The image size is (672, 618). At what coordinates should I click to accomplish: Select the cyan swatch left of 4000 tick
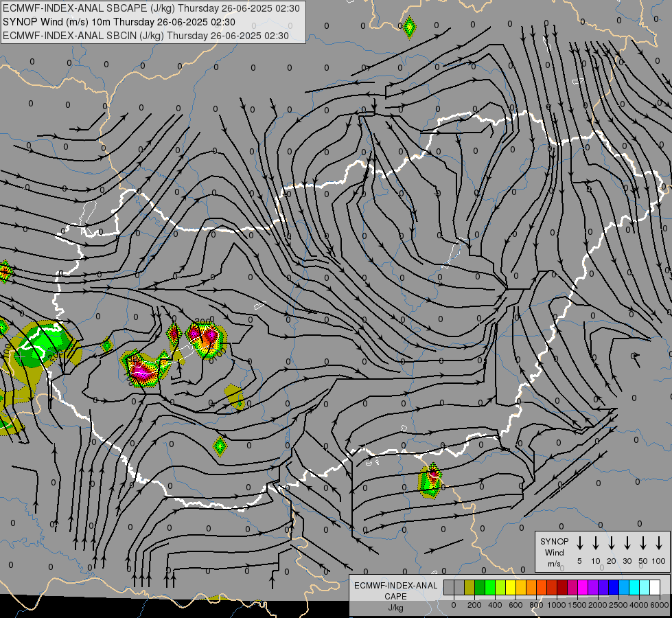(x=634, y=587)
